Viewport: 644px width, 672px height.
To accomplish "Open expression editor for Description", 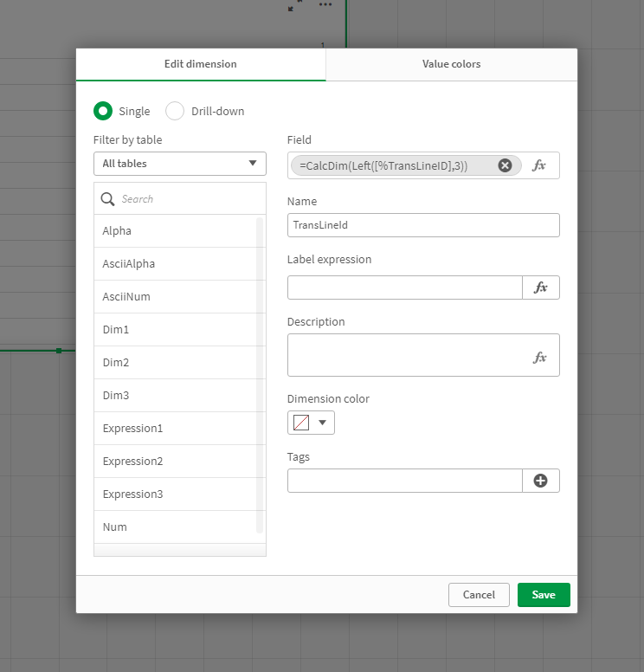I will (x=540, y=357).
